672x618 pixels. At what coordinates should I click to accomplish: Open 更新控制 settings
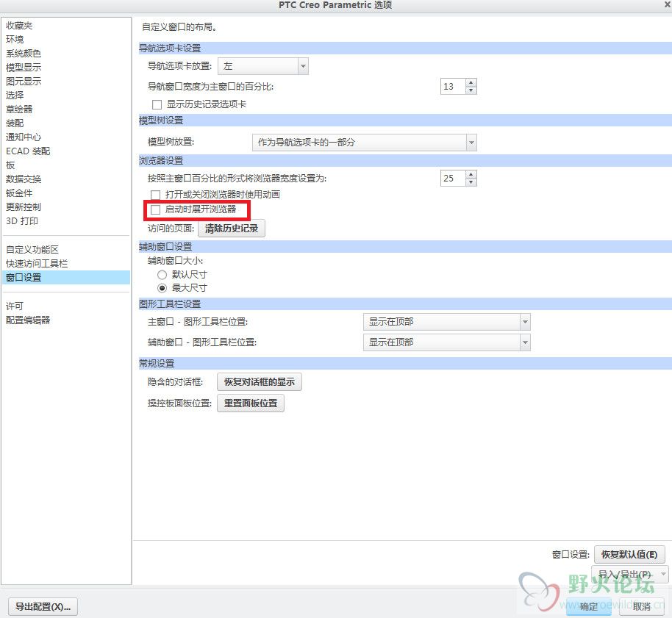pyautogui.click(x=23, y=206)
